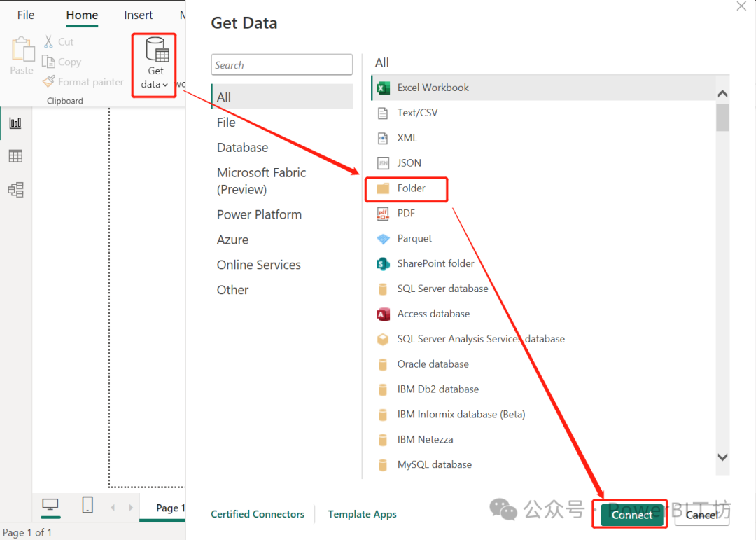Click the XML file icon

tap(383, 138)
